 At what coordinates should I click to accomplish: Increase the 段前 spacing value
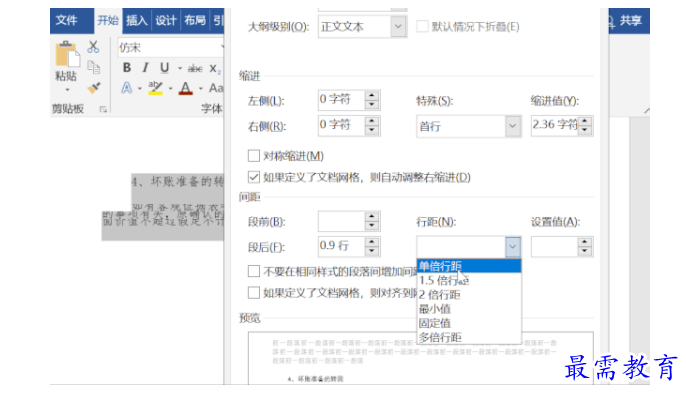(372, 217)
